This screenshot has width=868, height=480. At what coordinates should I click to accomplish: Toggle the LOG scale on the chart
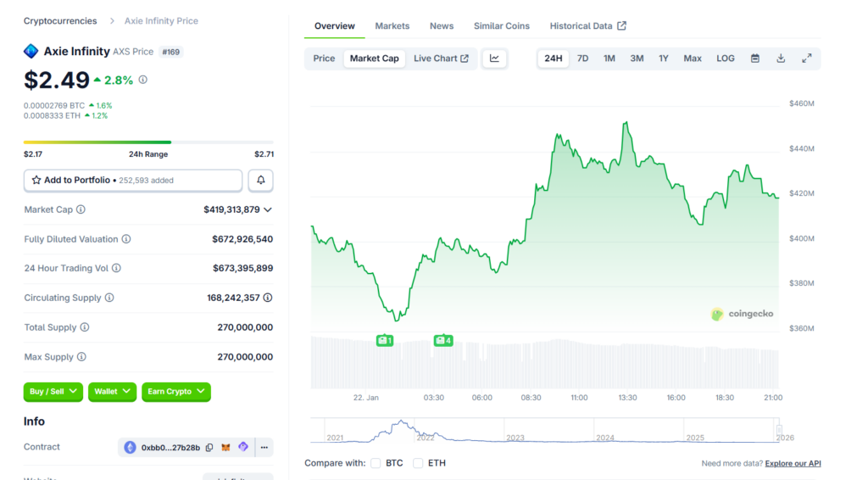tap(725, 59)
